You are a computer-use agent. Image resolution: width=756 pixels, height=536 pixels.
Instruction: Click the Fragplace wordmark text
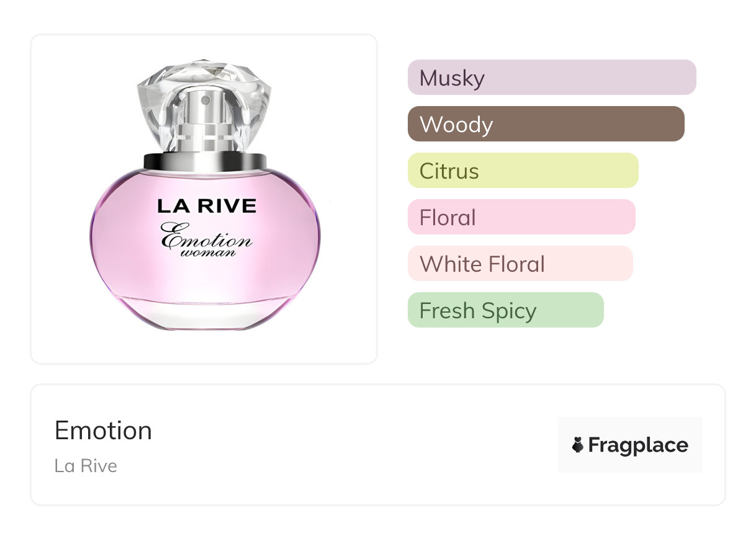click(638, 445)
